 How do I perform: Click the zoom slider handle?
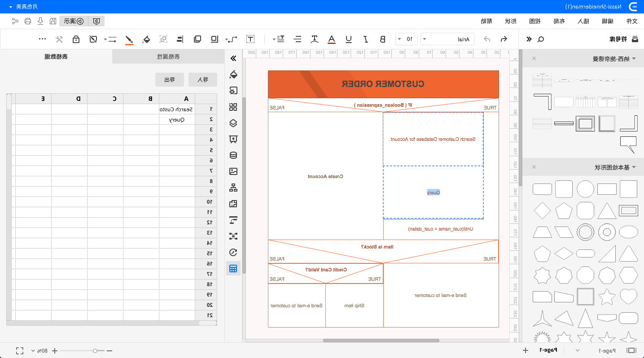(x=95, y=350)
